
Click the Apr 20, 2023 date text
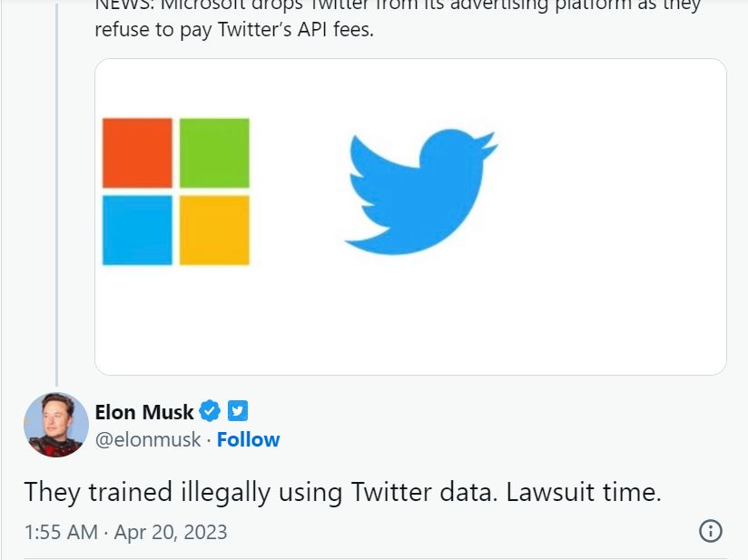[x=171, y=532]
